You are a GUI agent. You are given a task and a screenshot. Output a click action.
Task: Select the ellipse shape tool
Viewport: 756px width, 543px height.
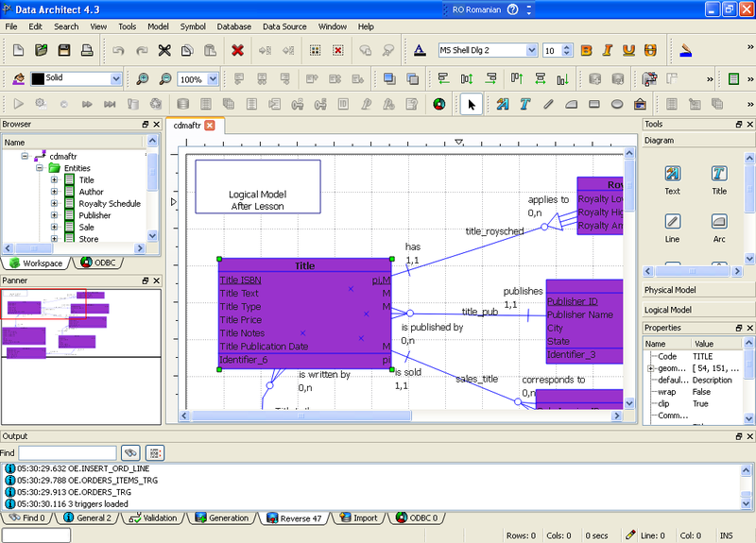pos(617,104)
